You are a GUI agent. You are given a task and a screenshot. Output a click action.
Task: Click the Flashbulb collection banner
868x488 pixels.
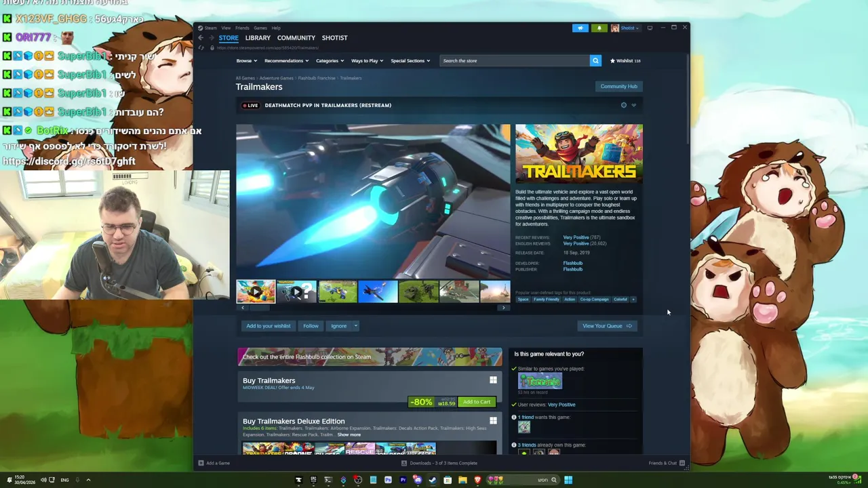[370, 357]
